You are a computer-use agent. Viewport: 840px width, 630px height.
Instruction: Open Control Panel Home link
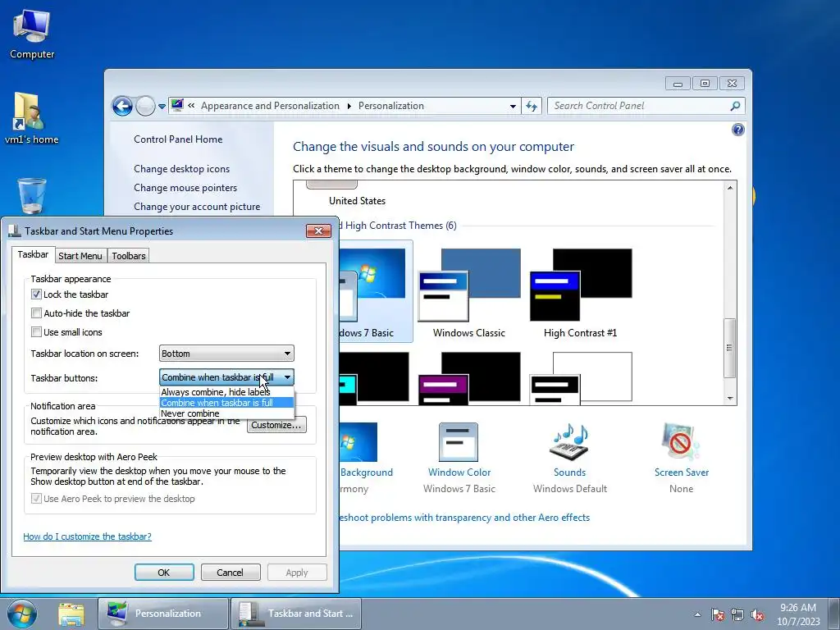coord(178,139)
